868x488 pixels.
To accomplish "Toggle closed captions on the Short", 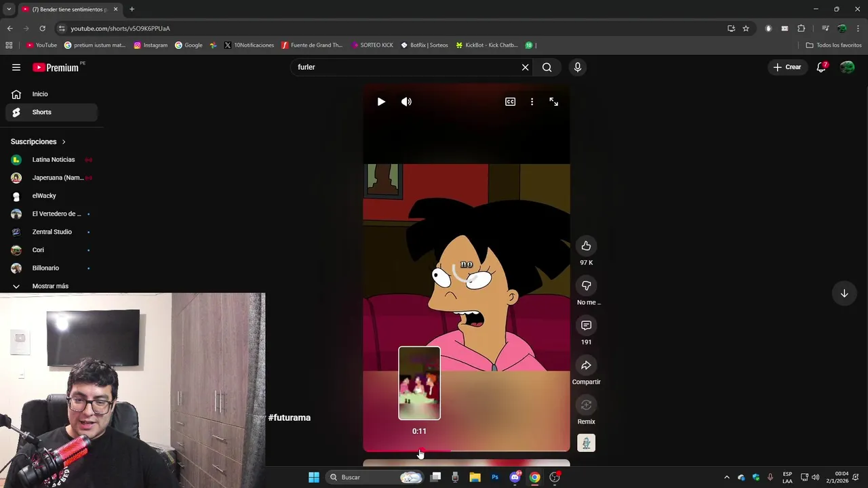I will [x=510, y=102].
